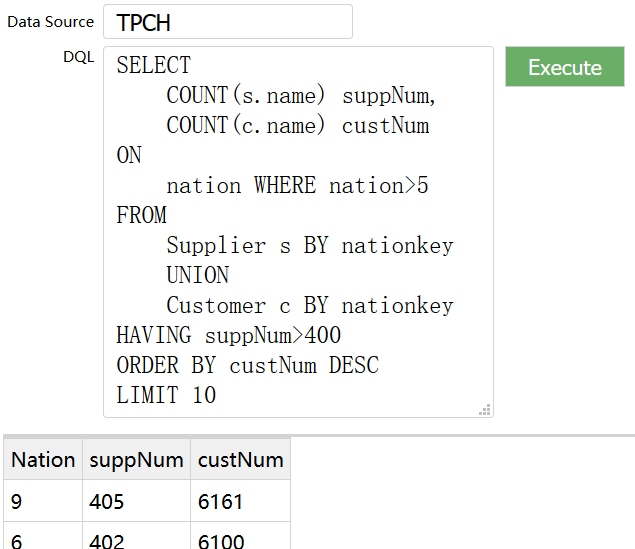The image size is (635, 549).
Task: Click the Nation column header
Action: (x=43, y=460)
